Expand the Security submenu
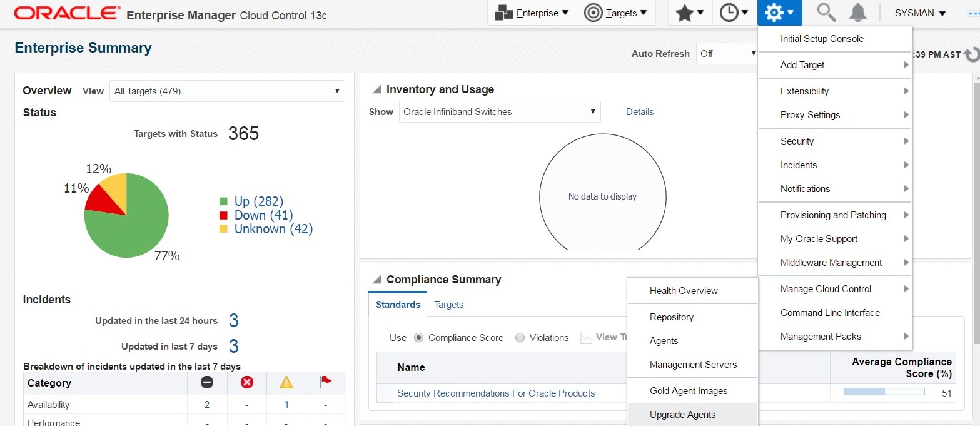Viewport: 980px width, 426px height. click(835, 141)
